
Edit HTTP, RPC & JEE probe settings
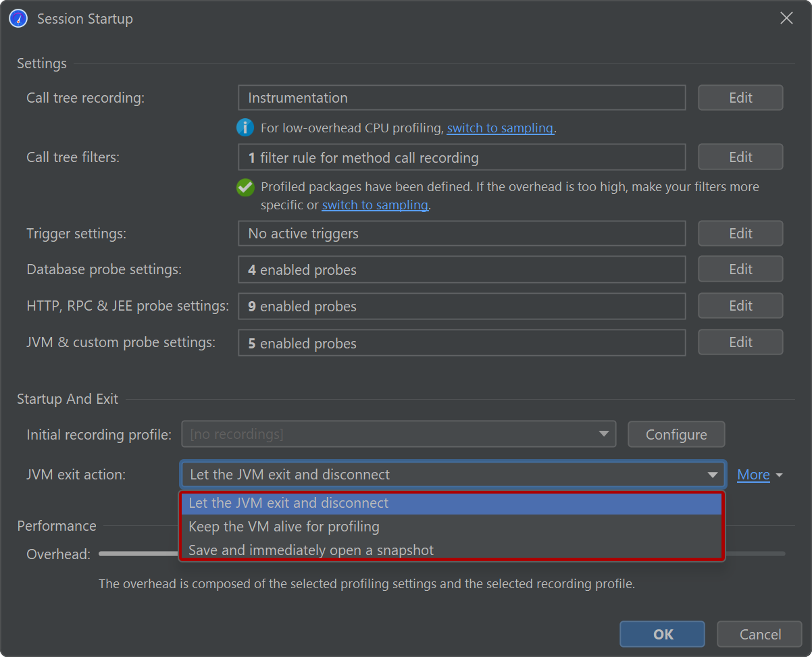coord(740,306)
